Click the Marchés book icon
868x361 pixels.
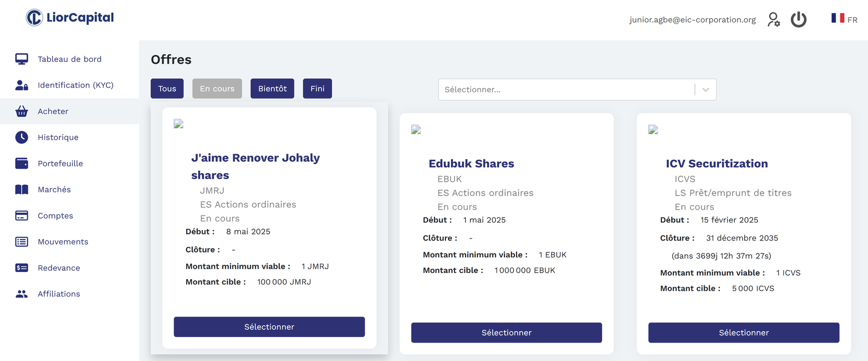(22, 189)
